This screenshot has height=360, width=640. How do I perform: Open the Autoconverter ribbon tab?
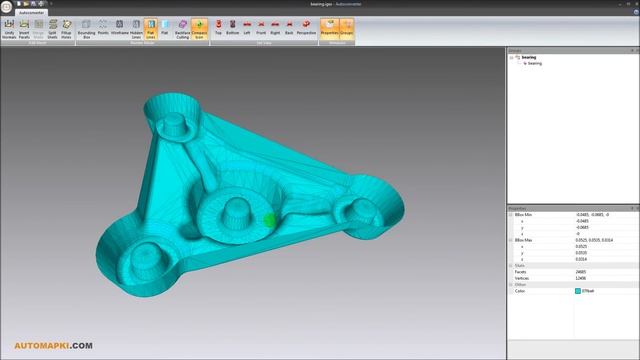[31, 13]
